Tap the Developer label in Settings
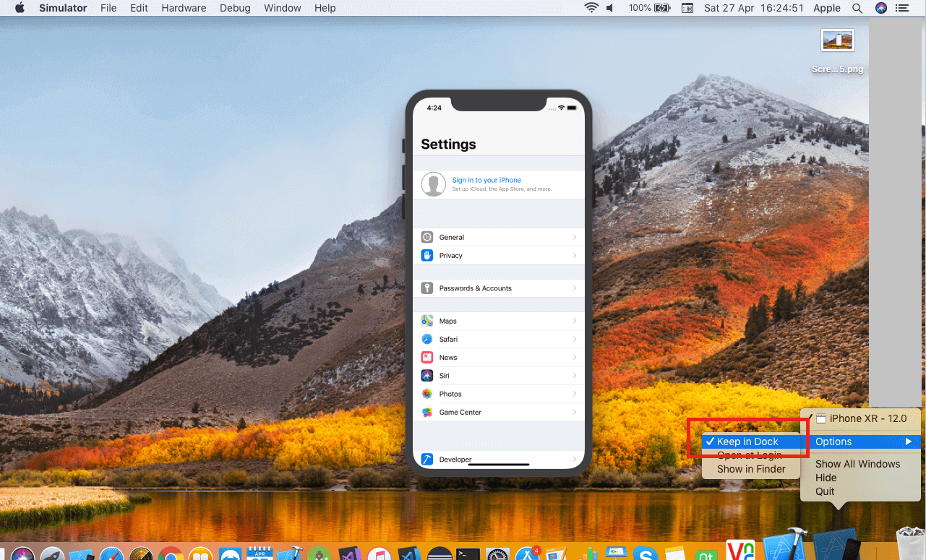The width and height of the screenshot is (926, 560). tap(455, 460)
